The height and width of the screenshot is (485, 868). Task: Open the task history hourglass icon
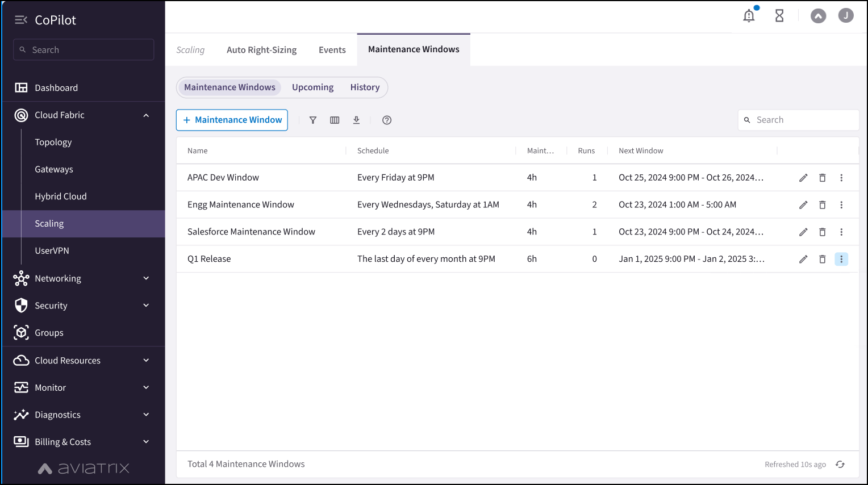click(779, 15)
